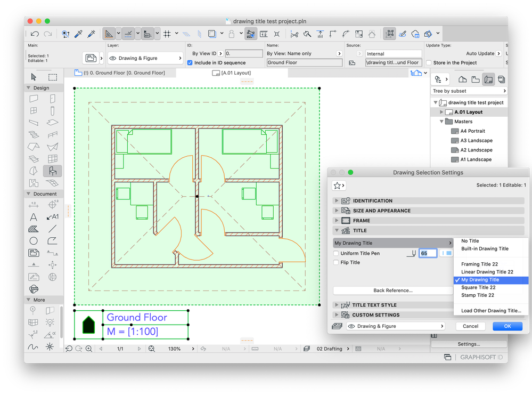Choose the Line tool
This screenshot has height=395, width=532.
tap(52, 229)
